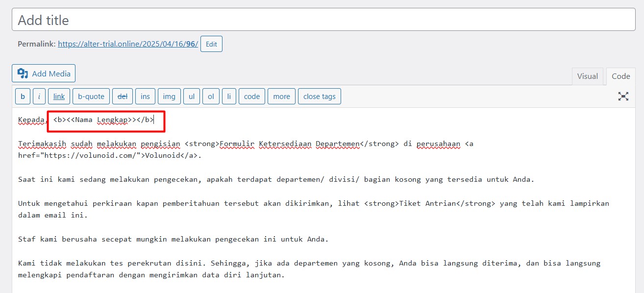Click the 'Nama Lengkap' placeholder text
Screen dimensions: 644x293
tap(101, 120)
